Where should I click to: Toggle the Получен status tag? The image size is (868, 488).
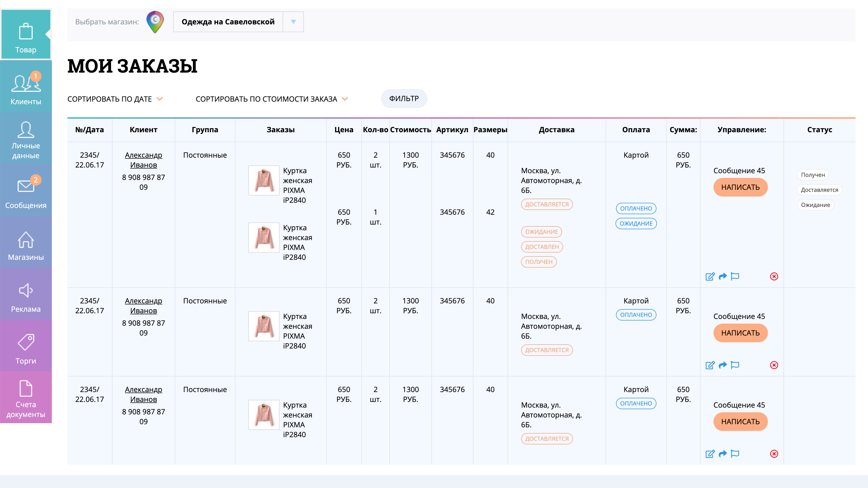coord(813,175)
